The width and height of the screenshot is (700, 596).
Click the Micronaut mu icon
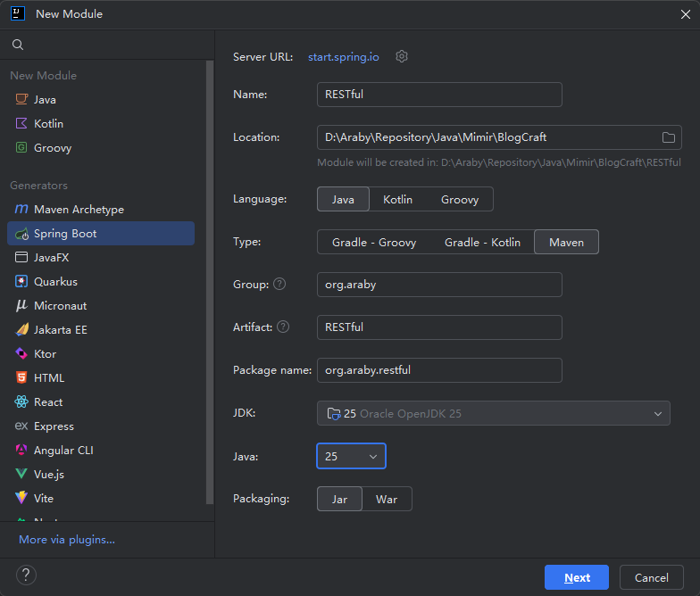21,305
